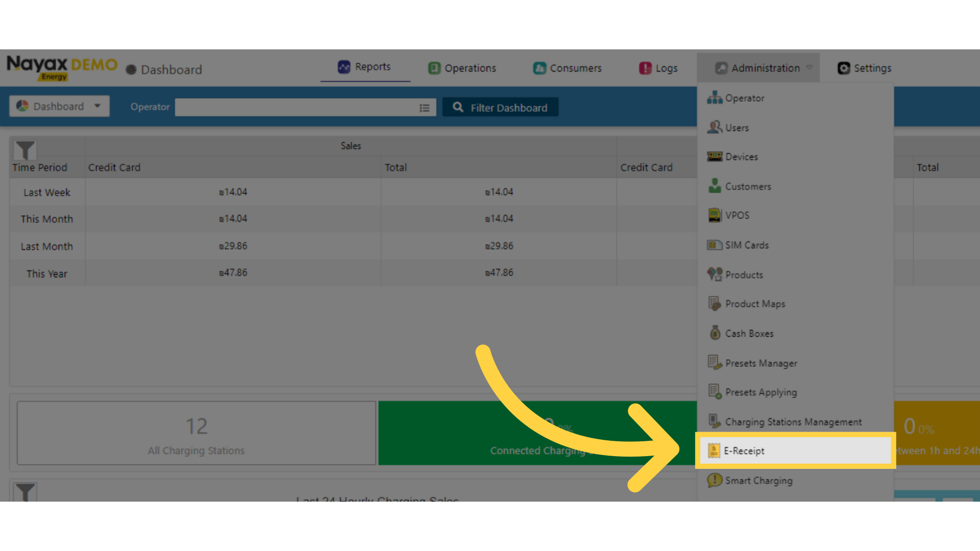Open the Operations menu
Screen dimensions: 980x551
coord(462,68)
